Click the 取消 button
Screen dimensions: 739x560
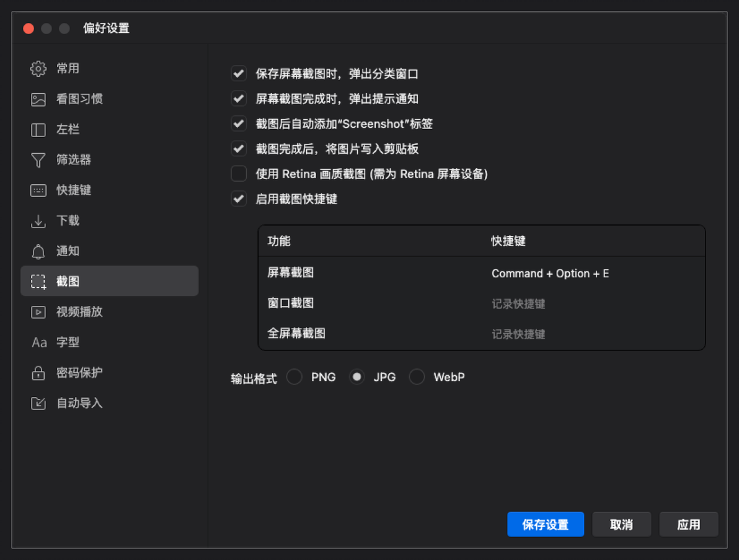(621, 524)
